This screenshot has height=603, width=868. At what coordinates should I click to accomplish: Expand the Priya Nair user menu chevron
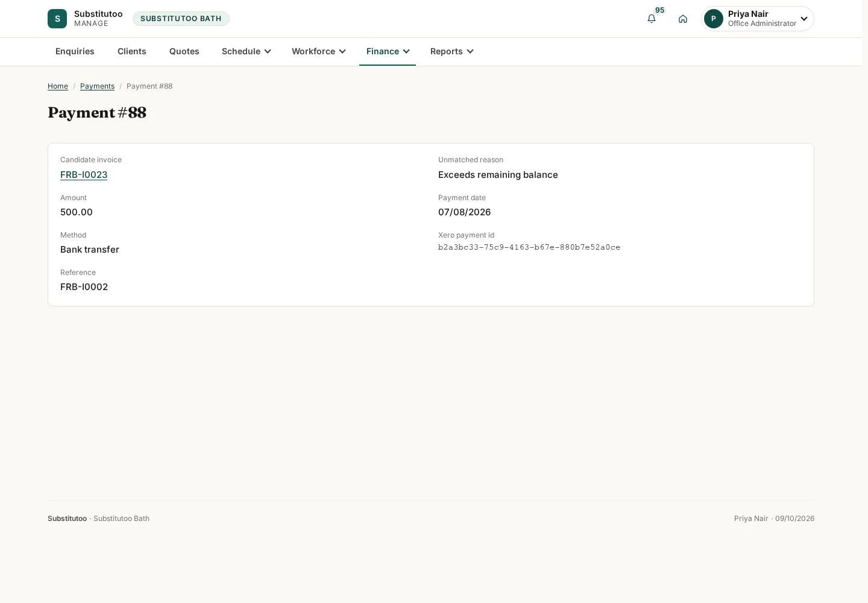(x=804, y=19)
